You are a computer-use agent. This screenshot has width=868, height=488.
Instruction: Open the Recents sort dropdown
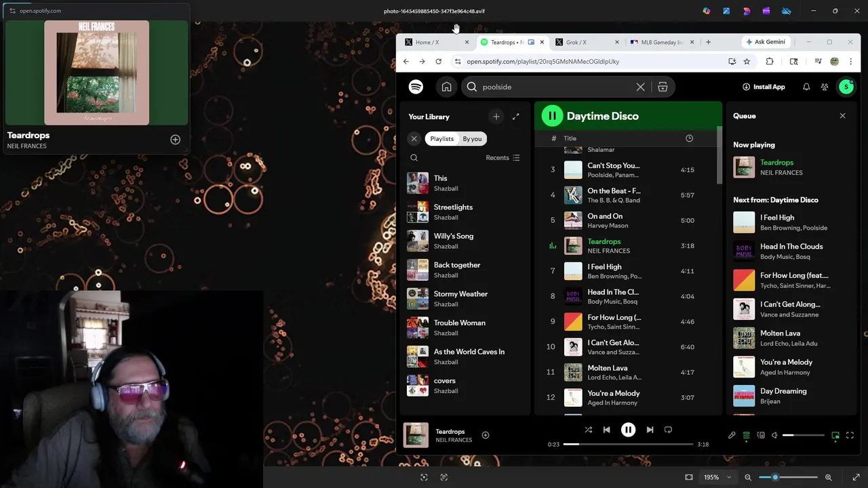point(502,158)
